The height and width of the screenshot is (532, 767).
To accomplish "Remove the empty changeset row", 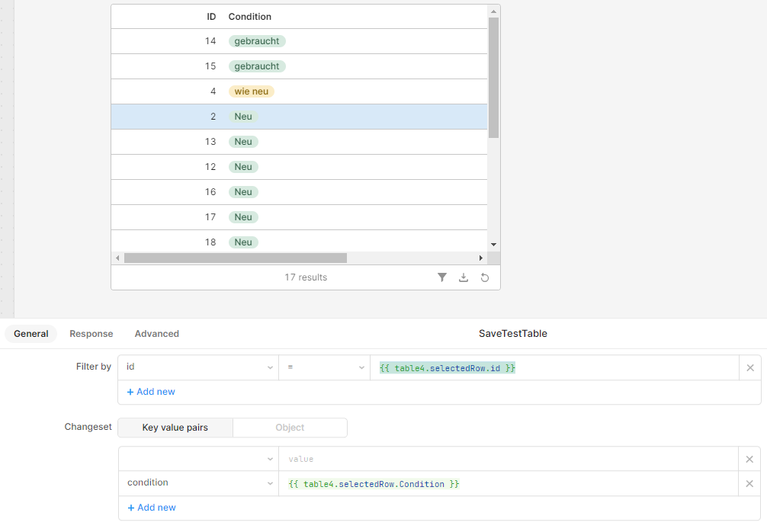I will [x=749, y=459].
